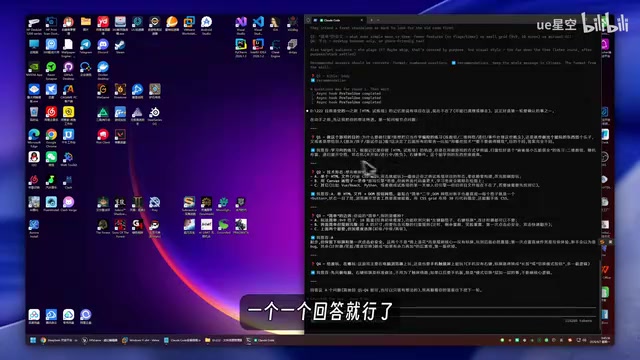Open the Clash desktop shortcut
Viewport: 640px width, 360px height.
(68, 182)
